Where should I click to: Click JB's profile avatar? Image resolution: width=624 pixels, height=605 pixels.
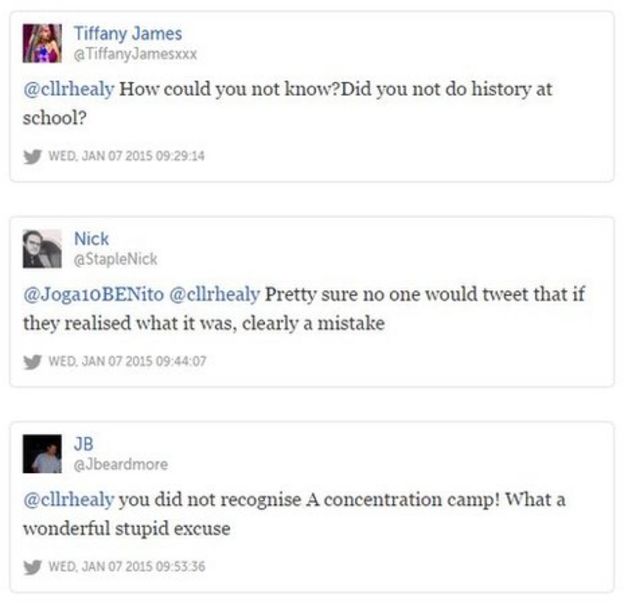41,453
